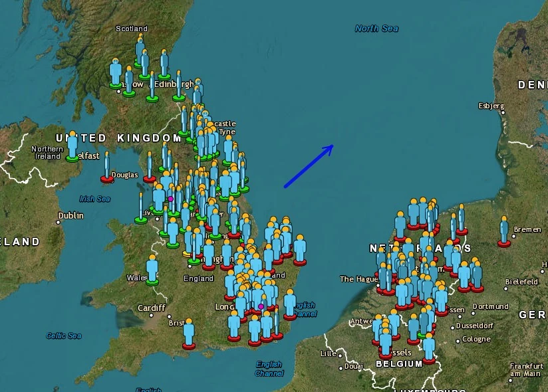This screenshot has height=392, width=548.
Task: Click the magenta dot near Liverpool
Action: click(x=170, y=199)
